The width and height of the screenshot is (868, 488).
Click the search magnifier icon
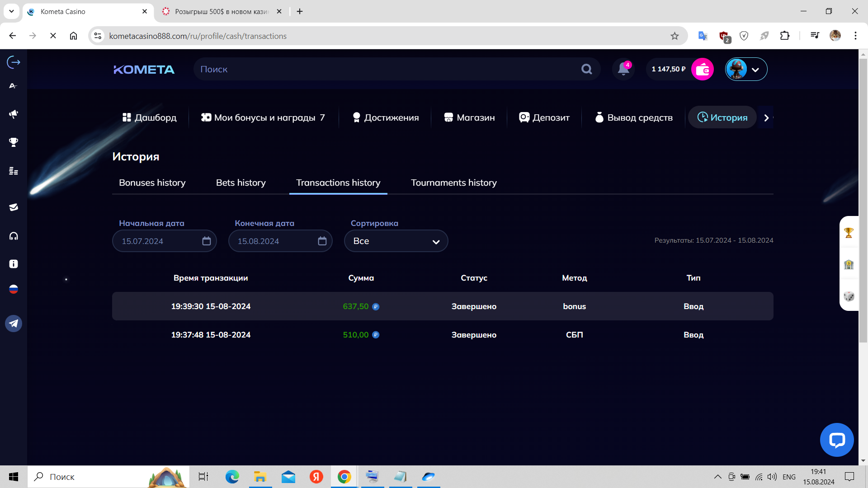586,69
